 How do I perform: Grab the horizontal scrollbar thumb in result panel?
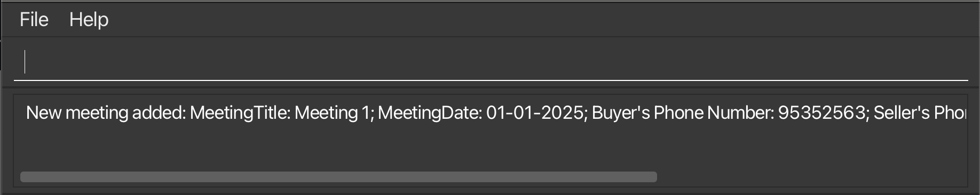338,177
